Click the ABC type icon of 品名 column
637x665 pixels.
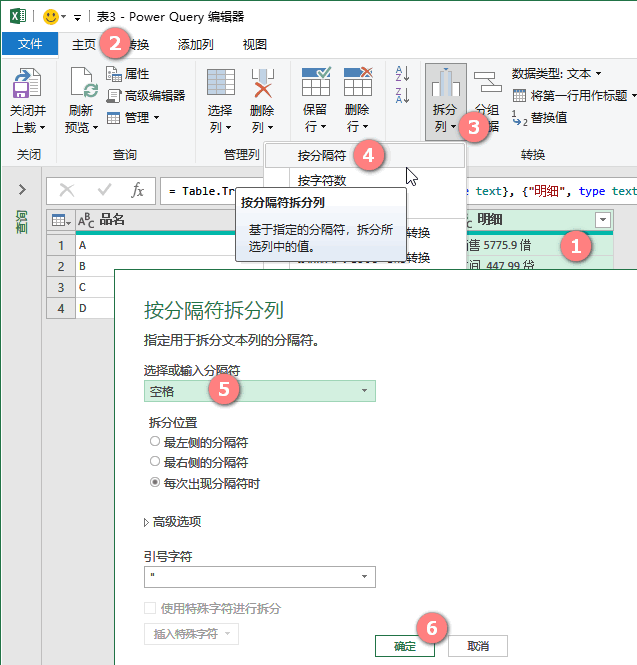tap(86, 220)
